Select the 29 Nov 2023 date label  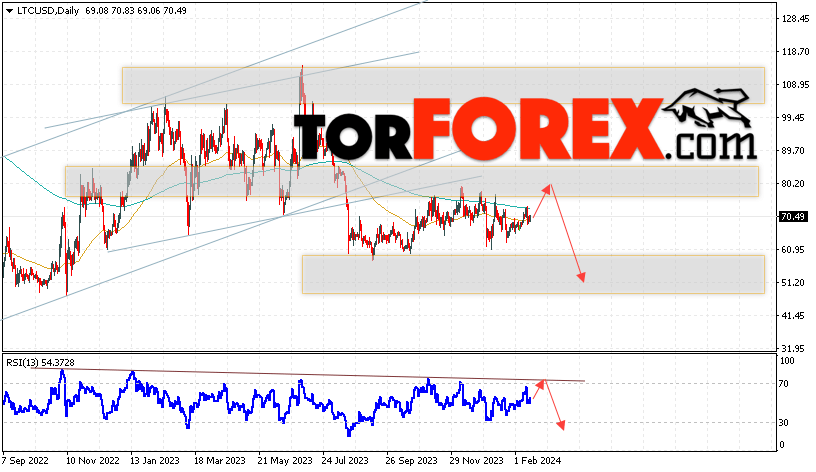coord(477,461)
